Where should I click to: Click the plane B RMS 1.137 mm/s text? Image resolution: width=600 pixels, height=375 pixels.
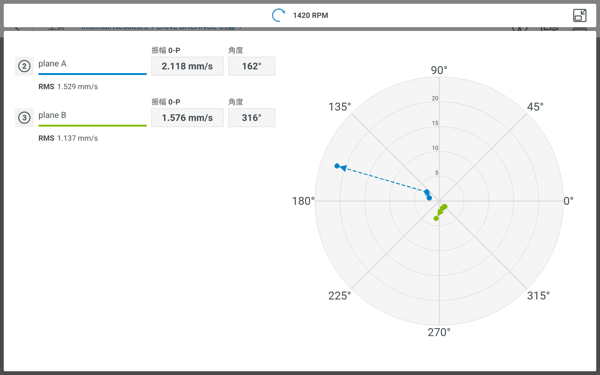pyautogui.click(x=68, y=138)
